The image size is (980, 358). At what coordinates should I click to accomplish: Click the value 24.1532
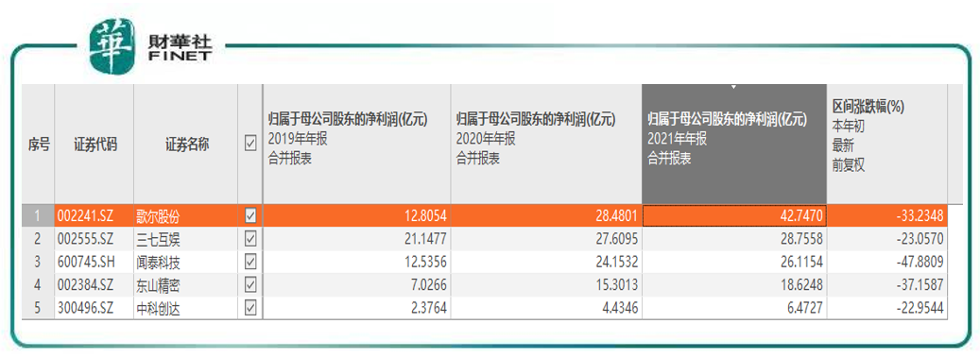click(617, 263)
